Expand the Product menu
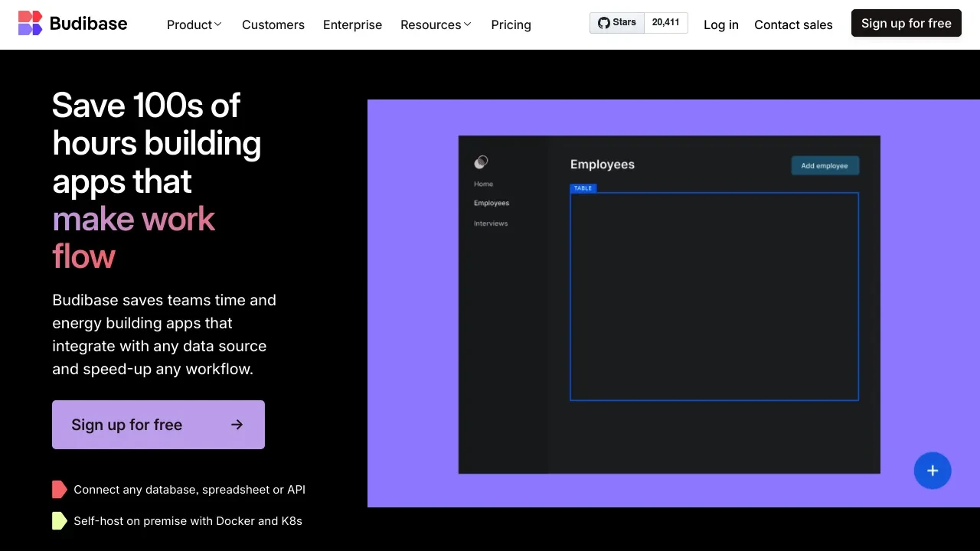Screen dimensions: 980x551 point(194,24)
